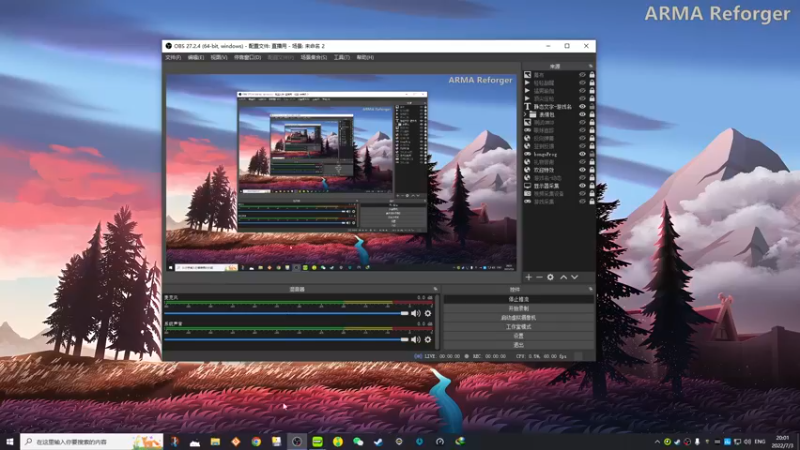
Task: Click the highlighted streaming button atop controls
Action: 518,299
